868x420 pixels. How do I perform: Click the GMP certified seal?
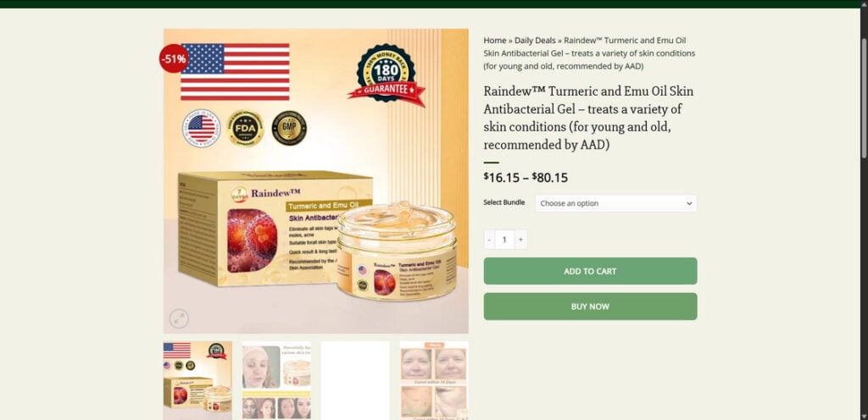[x=289, y=128]
